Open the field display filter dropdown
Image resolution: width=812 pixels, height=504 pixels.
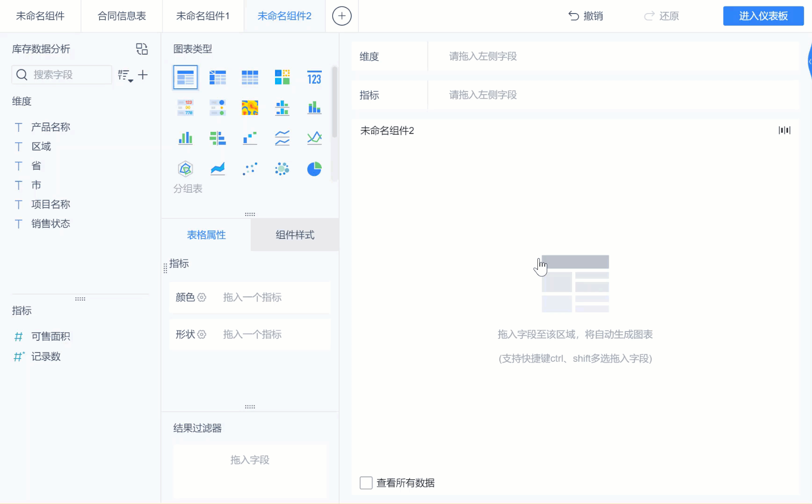click(124, 75)
